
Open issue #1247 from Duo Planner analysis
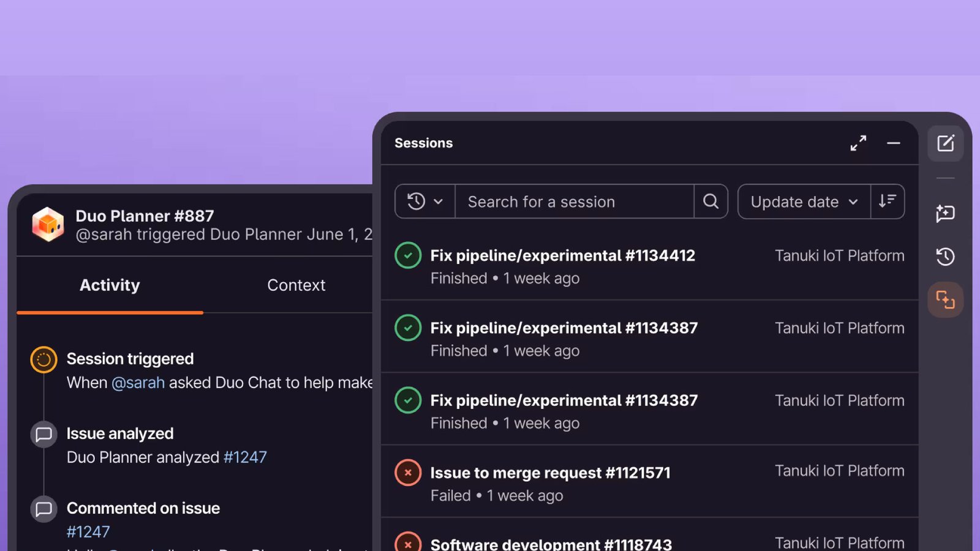245,457
